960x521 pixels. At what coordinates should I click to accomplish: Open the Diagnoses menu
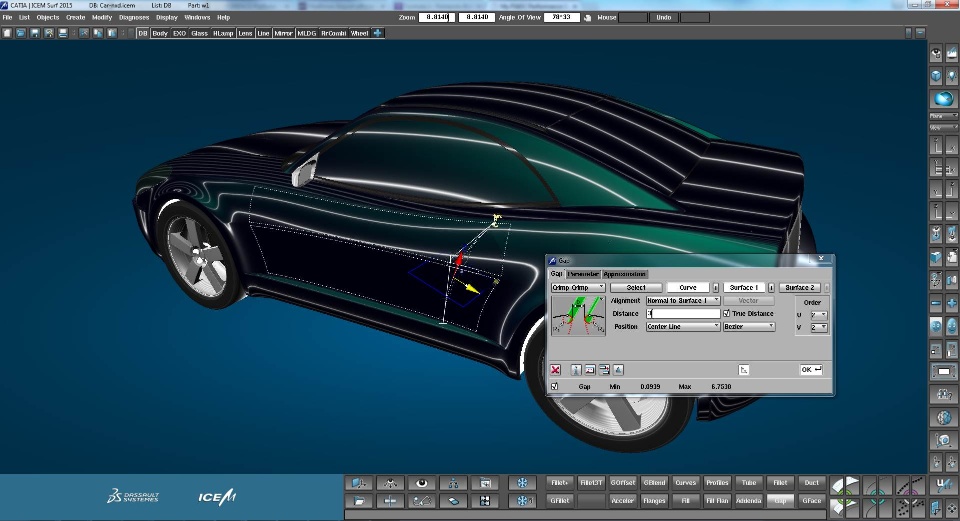point(134,17)
